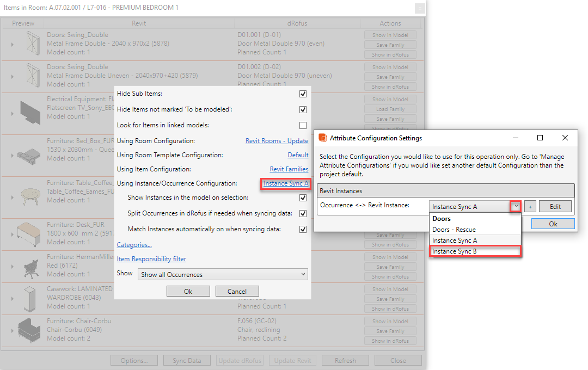Click the flatscreen TV preview icon
Screen dimensions: 588x370
coord(29,112)
